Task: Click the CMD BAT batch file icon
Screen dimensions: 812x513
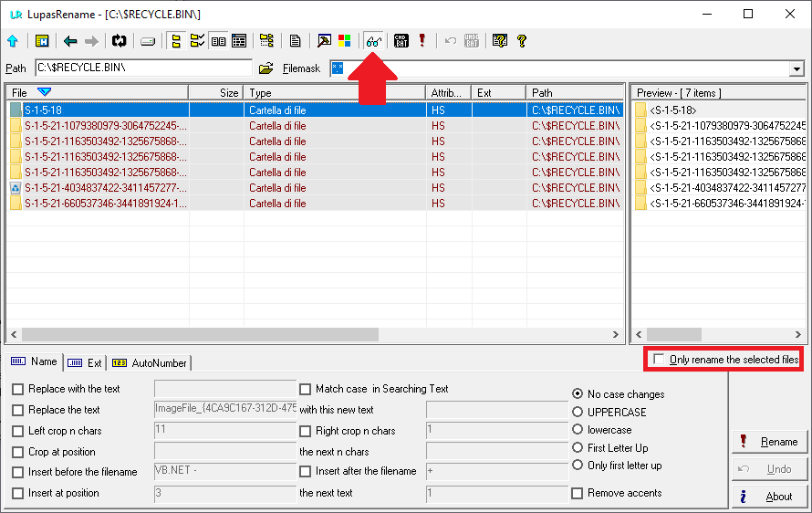Action: pyautogui.click(x=401, y=41)
